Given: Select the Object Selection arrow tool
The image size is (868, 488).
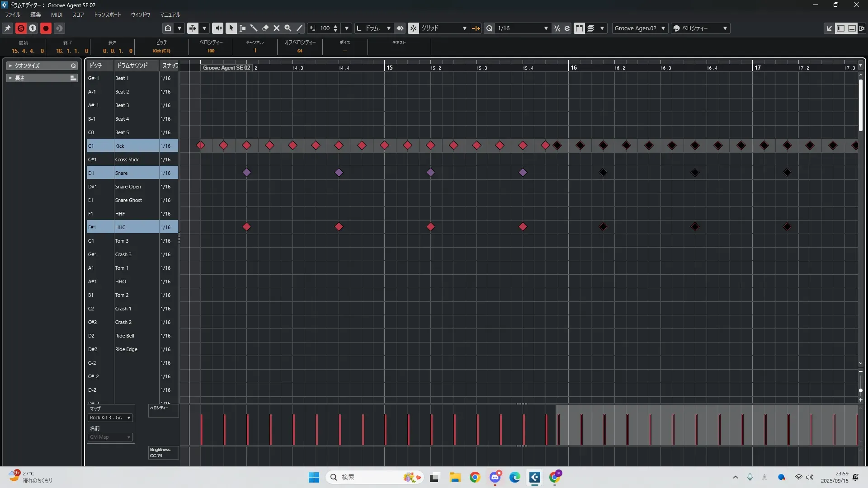Looking at the screenshot, I should 231,28.
